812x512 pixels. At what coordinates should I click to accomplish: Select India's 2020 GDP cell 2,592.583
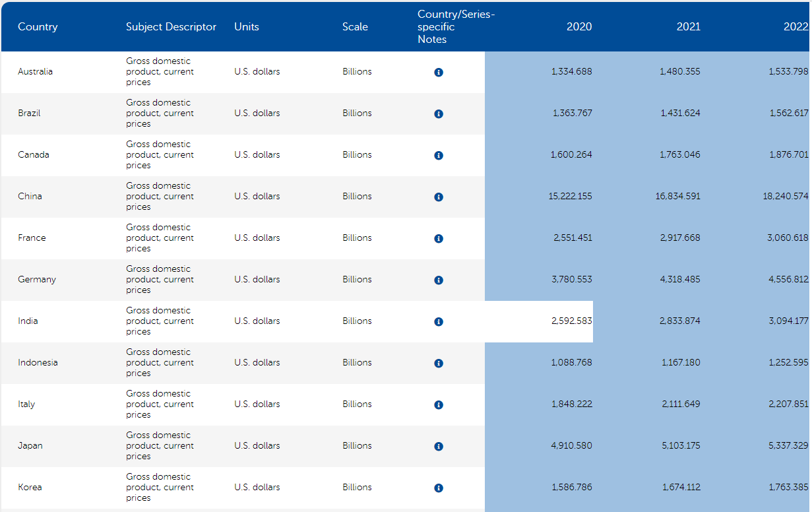pyautogui.click(x=571, y=321)
